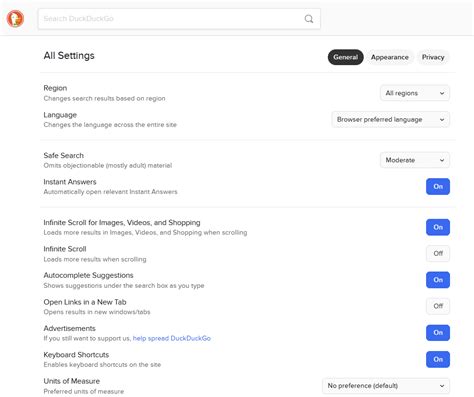This screenshot has width=474, height=397.
Task: Turn on the Infinite Scroll toggle
Action: [x=438, y=253]
